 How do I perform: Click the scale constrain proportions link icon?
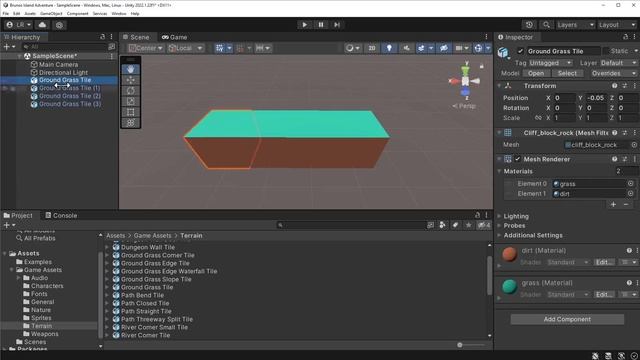click(538, 118)
